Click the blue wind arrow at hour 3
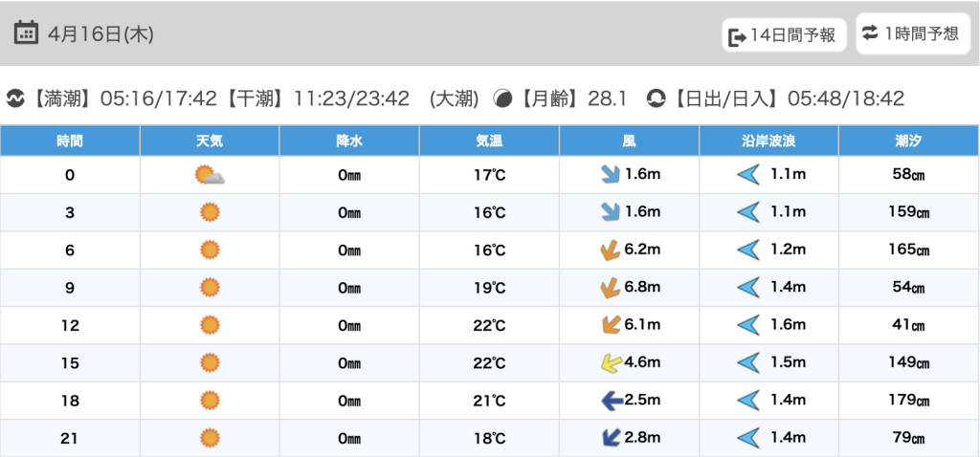The height and width of the screenshot is (457, 980). coord(608,212)
